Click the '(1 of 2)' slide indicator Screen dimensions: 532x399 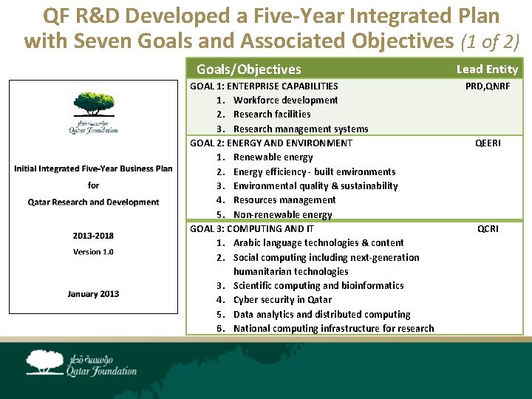click(x=490, y=41)
